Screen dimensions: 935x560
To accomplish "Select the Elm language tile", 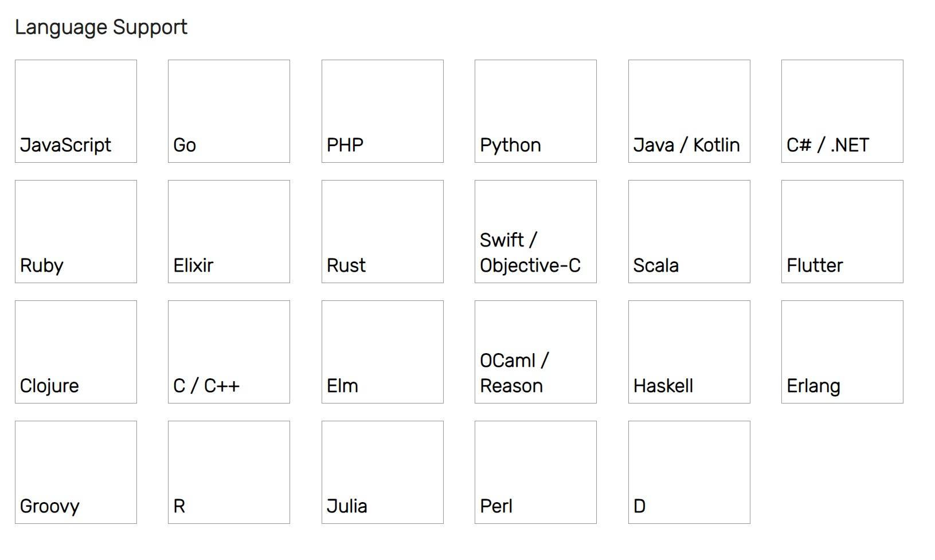I will click(x=382, y=352).
